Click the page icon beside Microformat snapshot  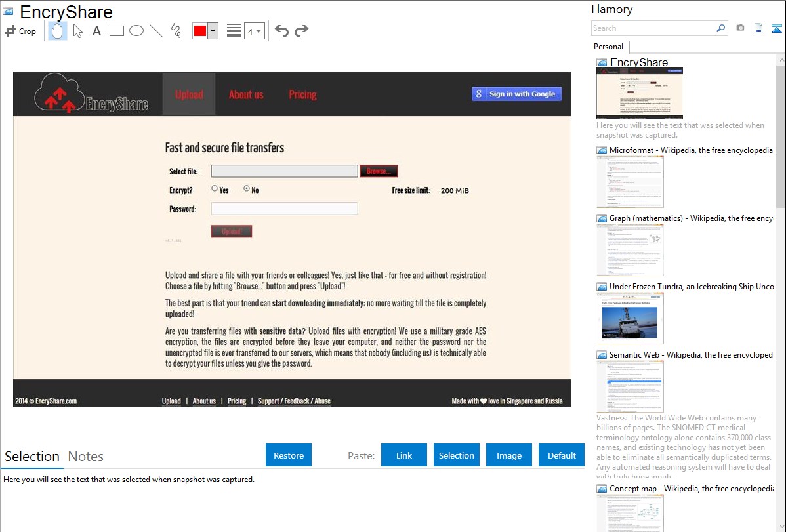(x=602, y=150)
